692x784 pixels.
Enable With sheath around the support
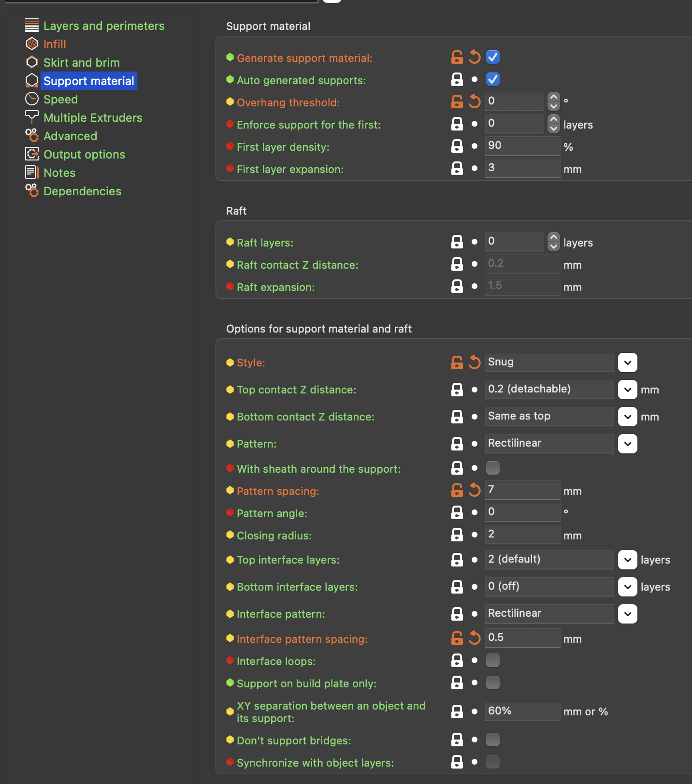pyautogui.click(x=493, y=468)
